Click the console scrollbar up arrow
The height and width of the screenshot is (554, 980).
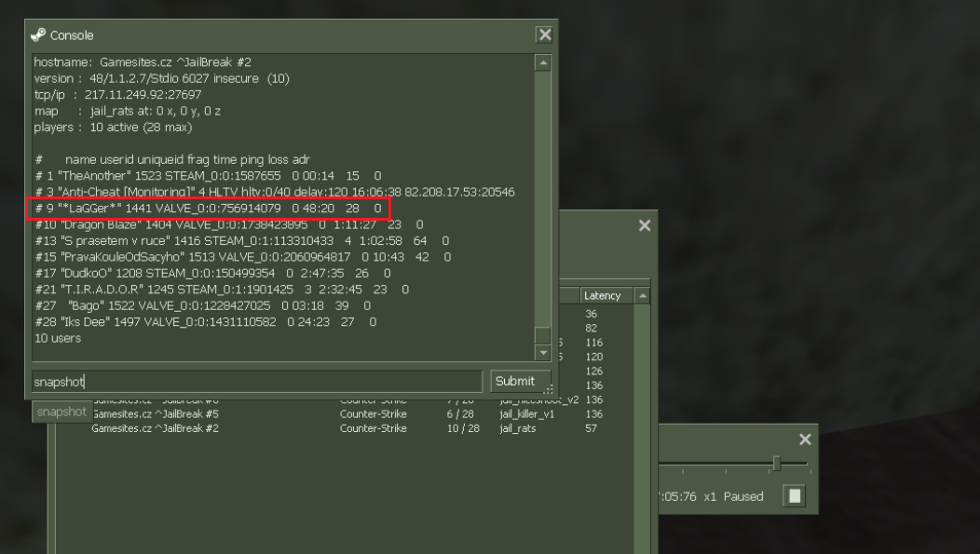click(x=543, y=62)
